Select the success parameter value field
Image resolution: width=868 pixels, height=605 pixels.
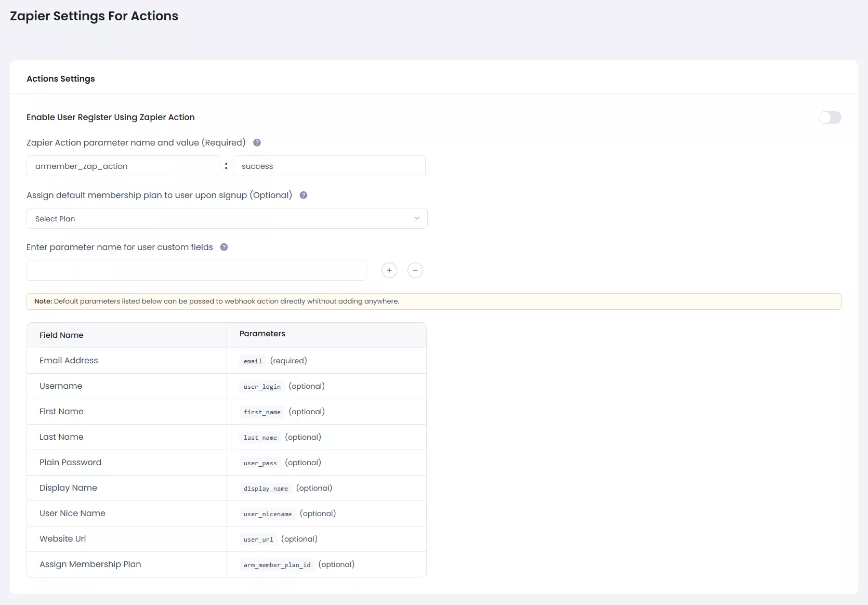(x=330, y=166)
